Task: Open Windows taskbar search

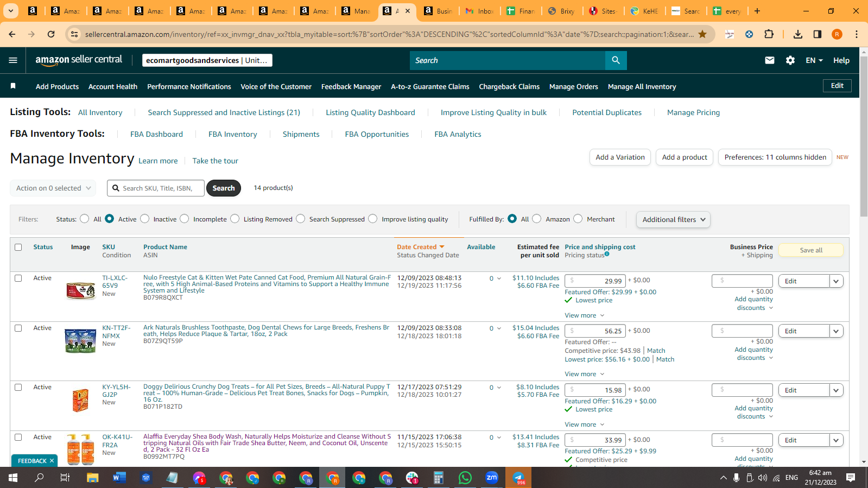Action: [x=39, y=478]
